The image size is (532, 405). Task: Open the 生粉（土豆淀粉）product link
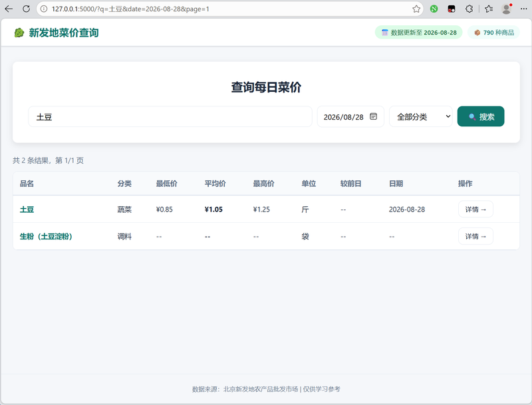click(x=46, y=237)
